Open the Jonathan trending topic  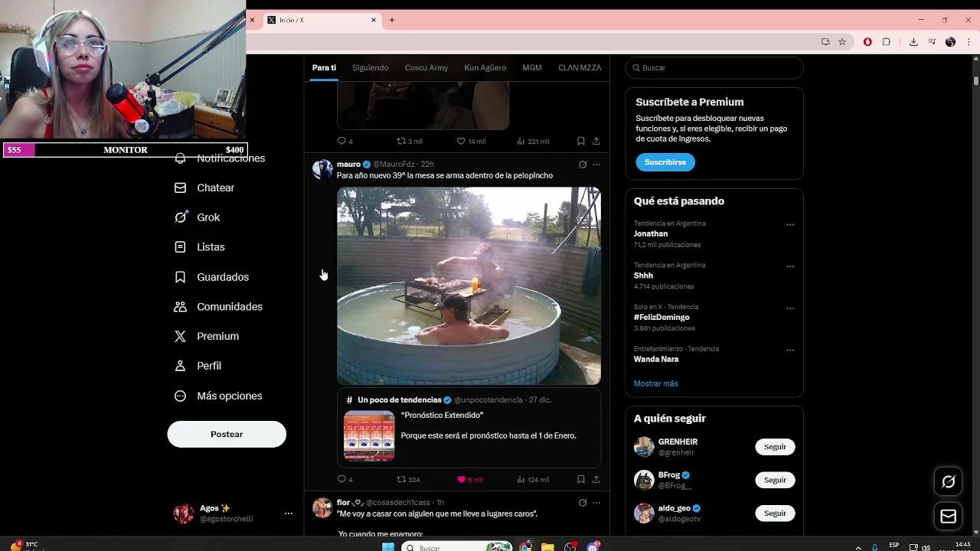[651, 233]
